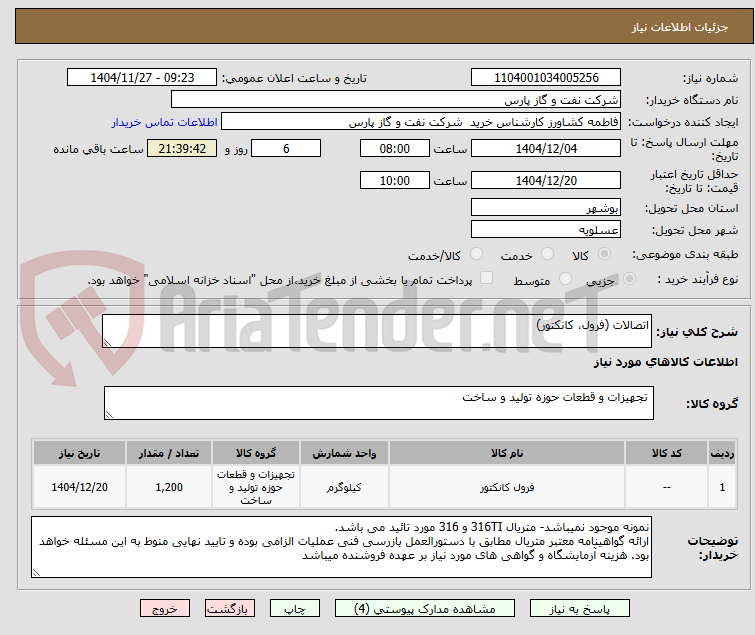This screenshot has width=755, height=635.
Task: Click the اطلاعات کالاهای مورد نیاز heading
Action: [x=665, y=362]
